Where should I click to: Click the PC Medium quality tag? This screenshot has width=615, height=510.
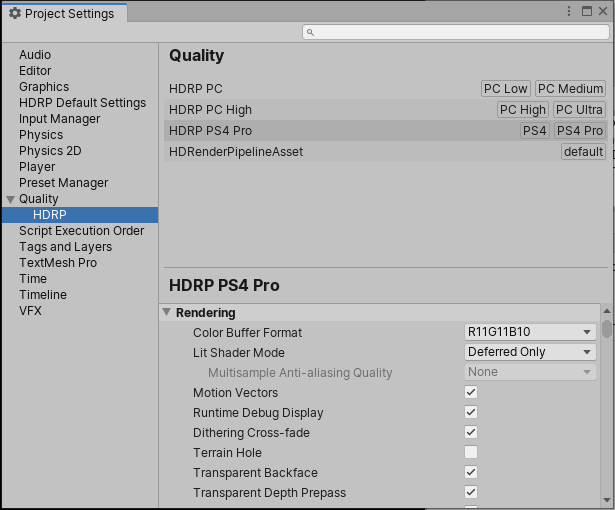570,89
